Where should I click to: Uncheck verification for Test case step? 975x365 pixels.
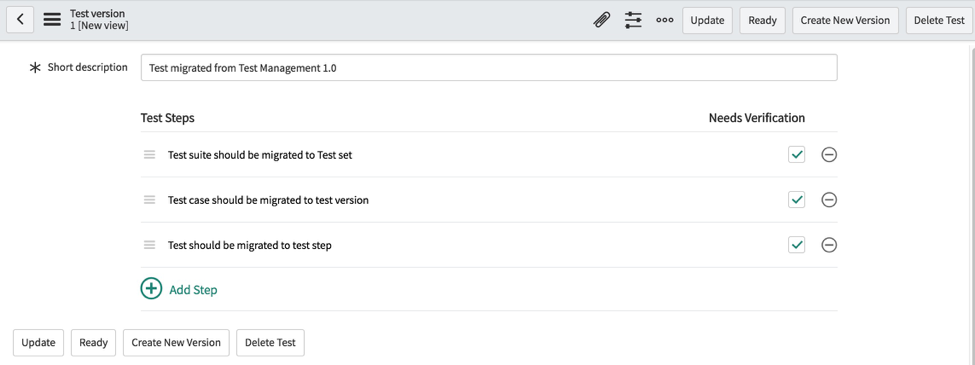(x=797, y=200)
